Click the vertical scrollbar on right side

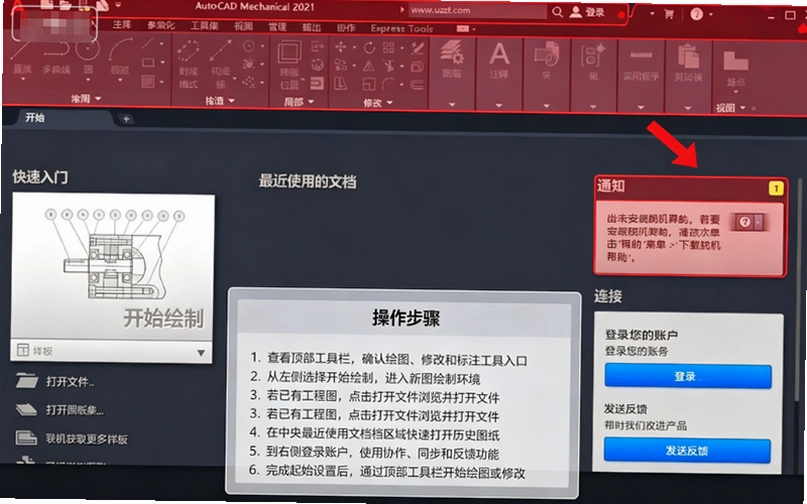point(799,288)
